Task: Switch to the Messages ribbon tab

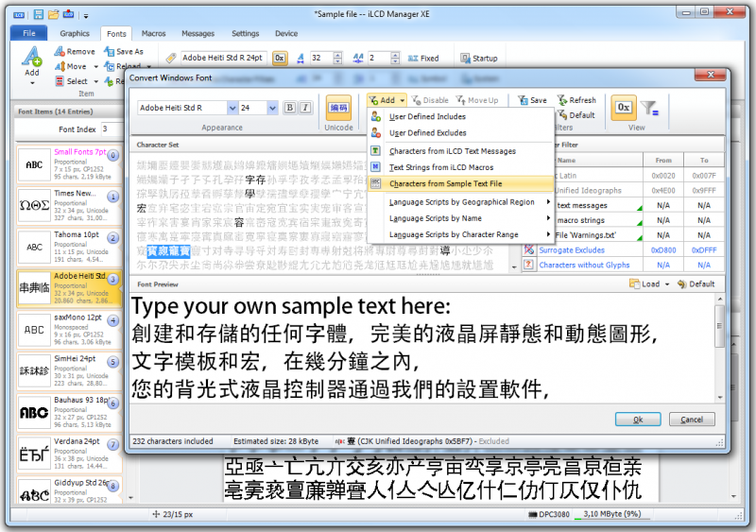Action: [x=198, y=33]
